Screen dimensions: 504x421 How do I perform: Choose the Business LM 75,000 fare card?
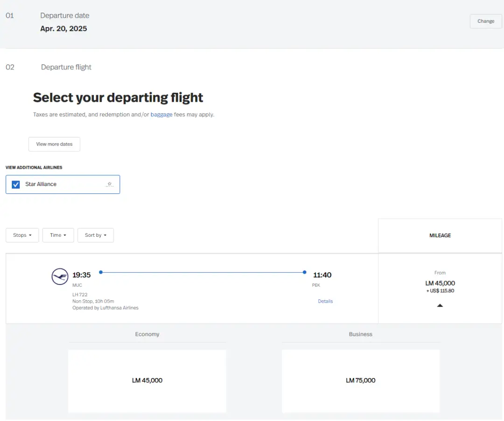[x=360, y=380]
